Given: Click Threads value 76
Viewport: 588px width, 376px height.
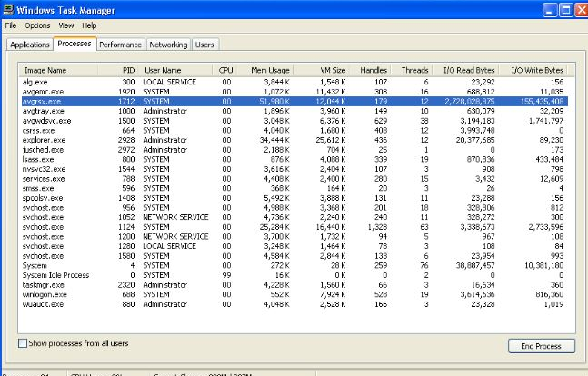Looking at the screenshot, I should tap(424, 266).
